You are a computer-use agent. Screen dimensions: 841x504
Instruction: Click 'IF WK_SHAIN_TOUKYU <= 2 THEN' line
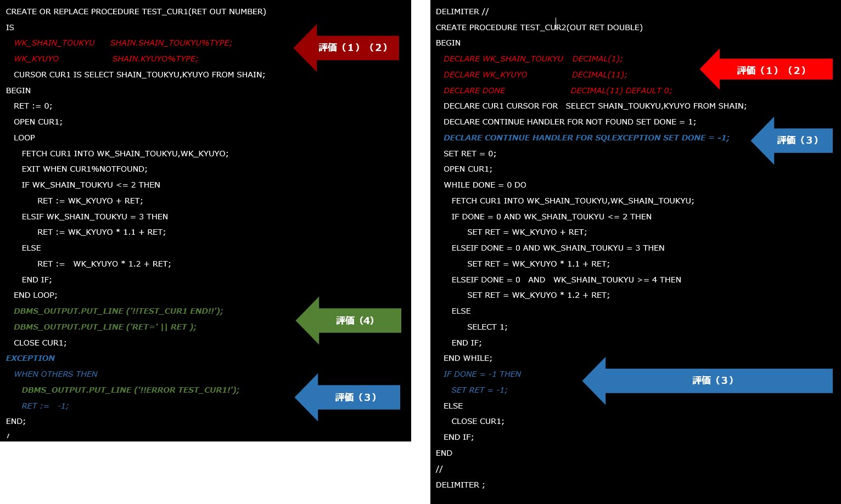[91, 185]
